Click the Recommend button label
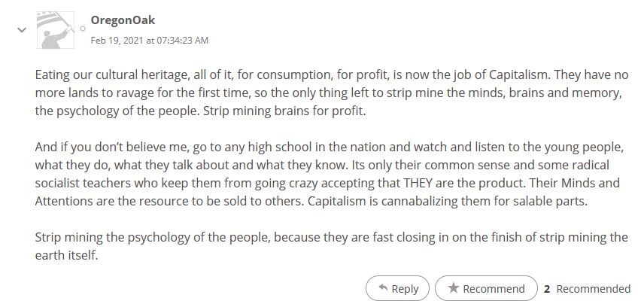This screenshot has height=304, width=644. point(494,289)
